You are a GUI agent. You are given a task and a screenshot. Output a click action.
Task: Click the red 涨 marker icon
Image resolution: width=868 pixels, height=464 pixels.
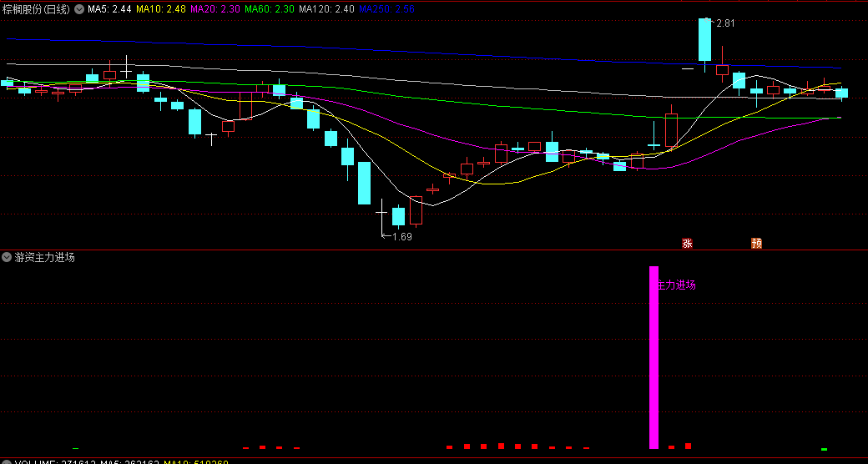pos(687,243)
